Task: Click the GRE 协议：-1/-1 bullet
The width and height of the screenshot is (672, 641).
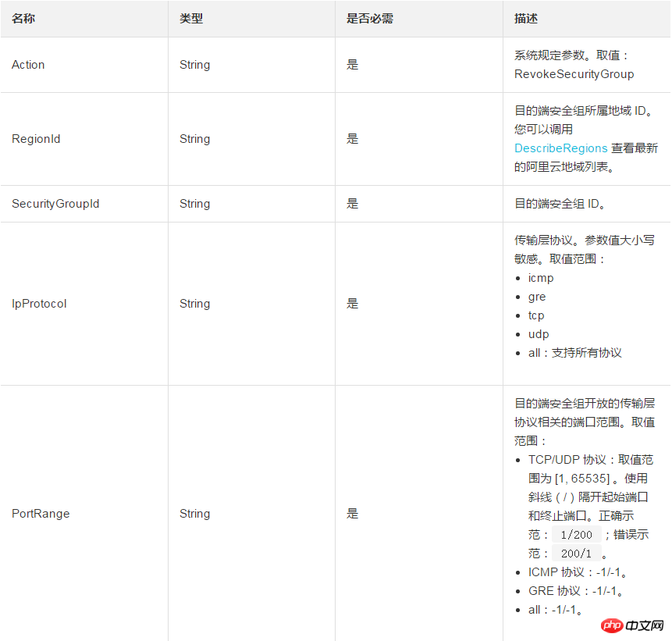Action: [x=575, y=591]
